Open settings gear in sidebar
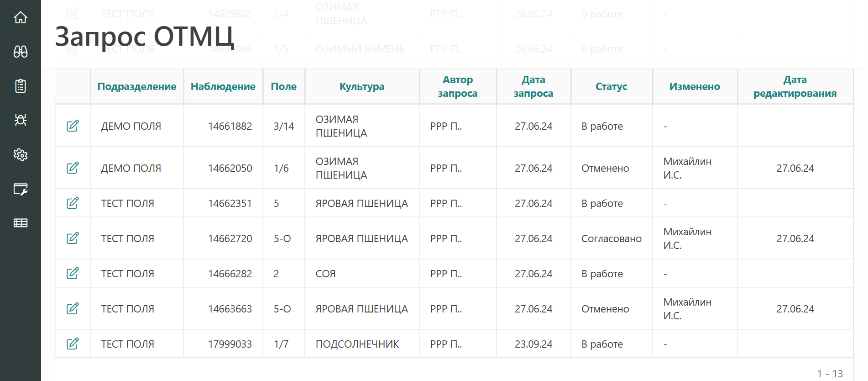This screenshot has width=868, height=381. [21, 155]
